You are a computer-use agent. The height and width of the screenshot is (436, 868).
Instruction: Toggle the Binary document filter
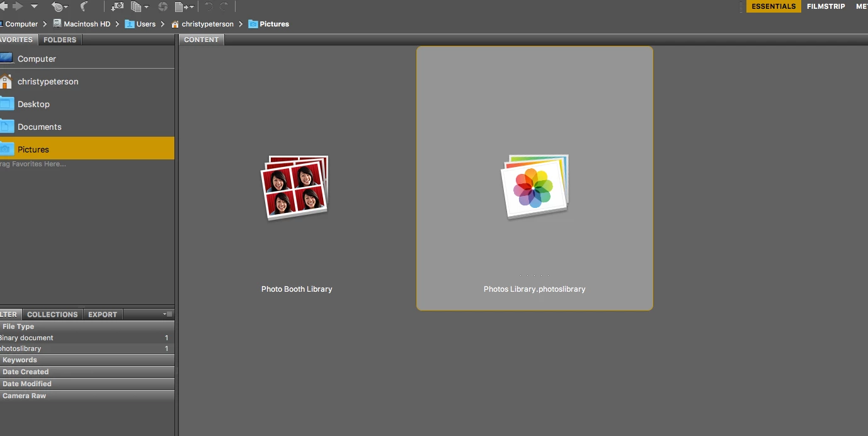(87, 338)
